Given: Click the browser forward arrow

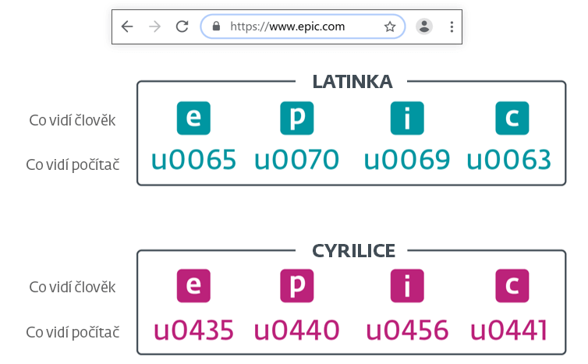Looking at the screenshot, I should click(x=154, y=27).
